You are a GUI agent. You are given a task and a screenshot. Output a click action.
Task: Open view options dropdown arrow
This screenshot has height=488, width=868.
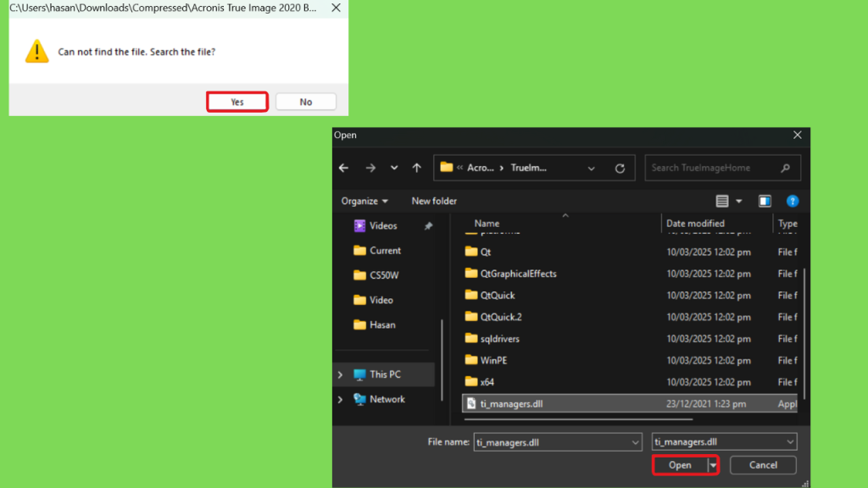point(739,201)
